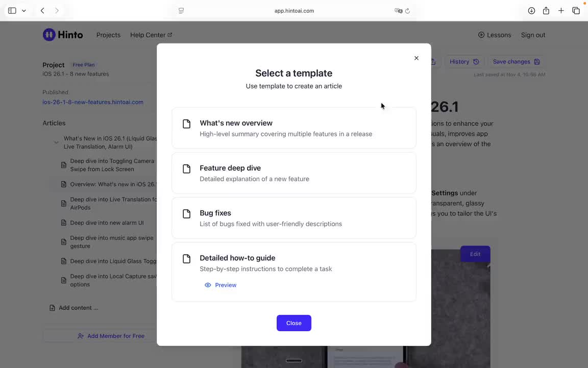Select the What's new overview template
This screenshot has height=368, width=588.
coord(293,128)
